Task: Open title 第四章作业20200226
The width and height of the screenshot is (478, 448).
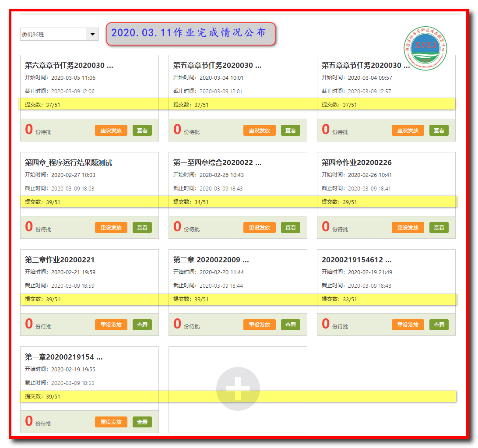Action: (x=357, y=162)
